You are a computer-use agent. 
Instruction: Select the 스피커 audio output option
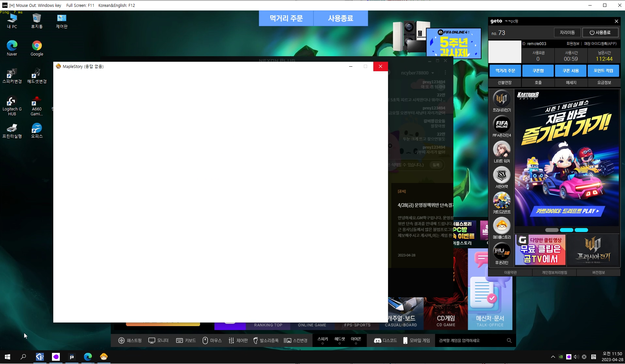point(322,340)
